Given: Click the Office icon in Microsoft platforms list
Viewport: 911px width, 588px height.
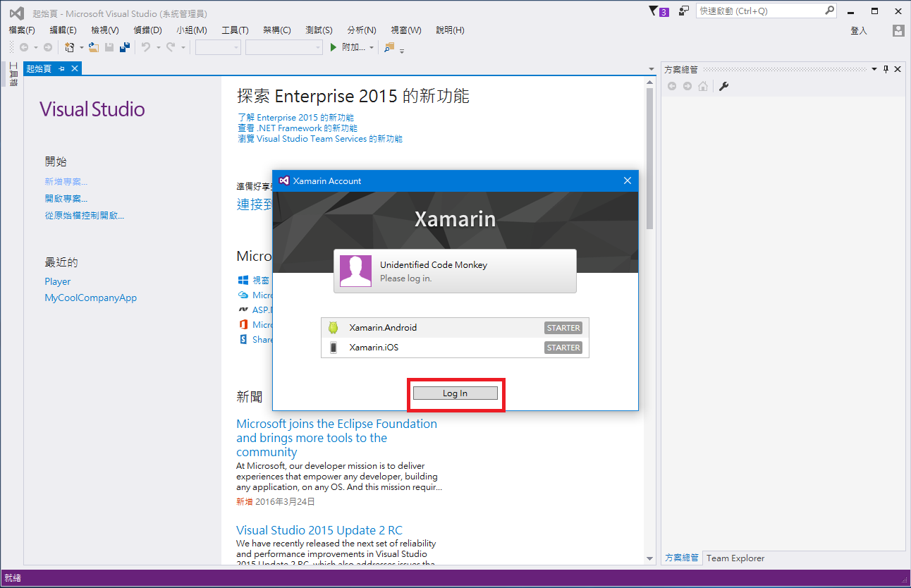Looking at the screenshot, I should 243,324.
